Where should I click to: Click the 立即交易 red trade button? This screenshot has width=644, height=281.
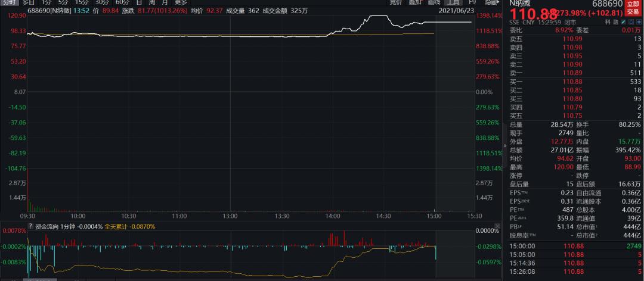[634, 9]
